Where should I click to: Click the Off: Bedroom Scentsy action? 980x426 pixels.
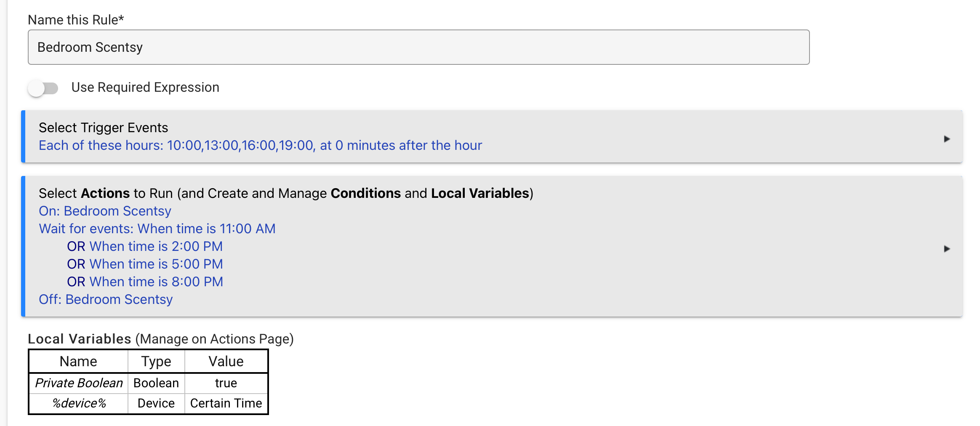click(106, 299)
